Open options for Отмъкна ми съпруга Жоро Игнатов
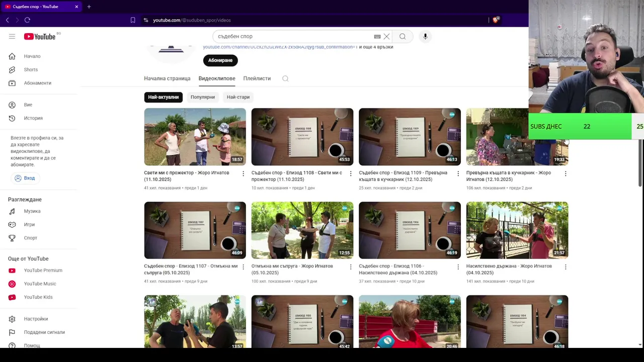644x362 pixels. click(351, 267)
